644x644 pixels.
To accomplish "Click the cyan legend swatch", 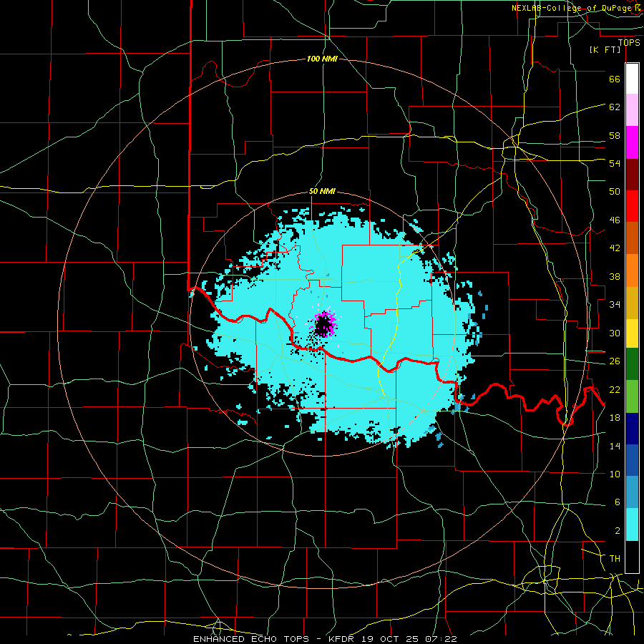I will pyautogui.click(x=632, y=525).
